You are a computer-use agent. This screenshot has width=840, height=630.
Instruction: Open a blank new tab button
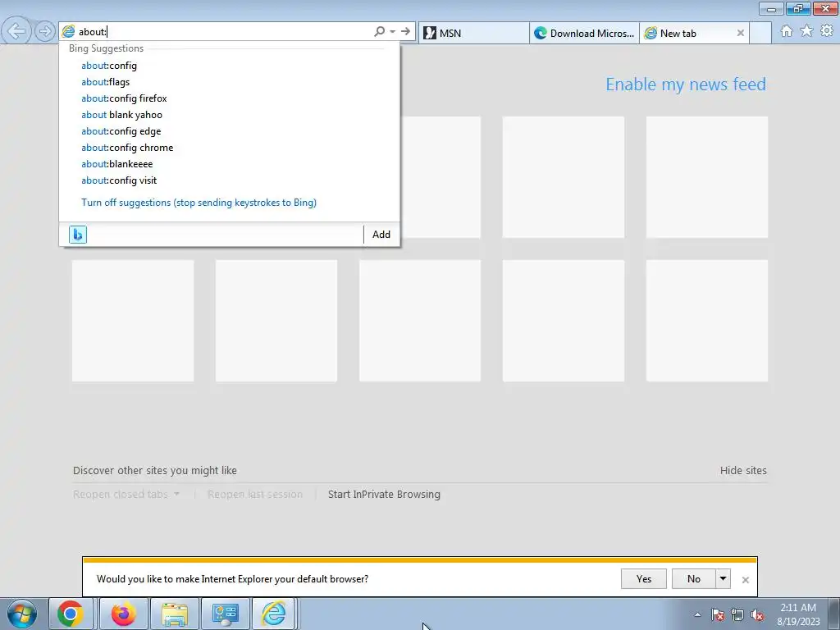pyautogui.click(x=760, y=33)
